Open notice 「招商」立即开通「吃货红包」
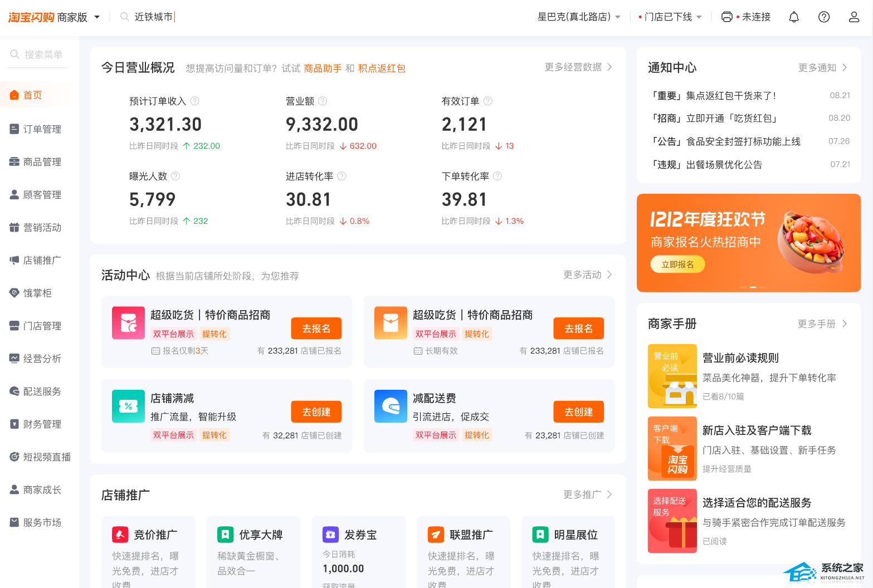873x588 pixels. [714, 119]
